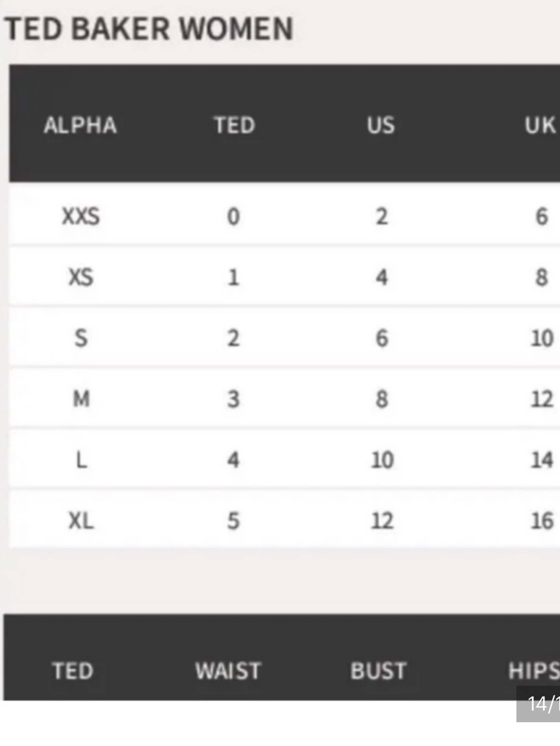Select the S size row label
This screenshot has height=746, width=560.
81,338
